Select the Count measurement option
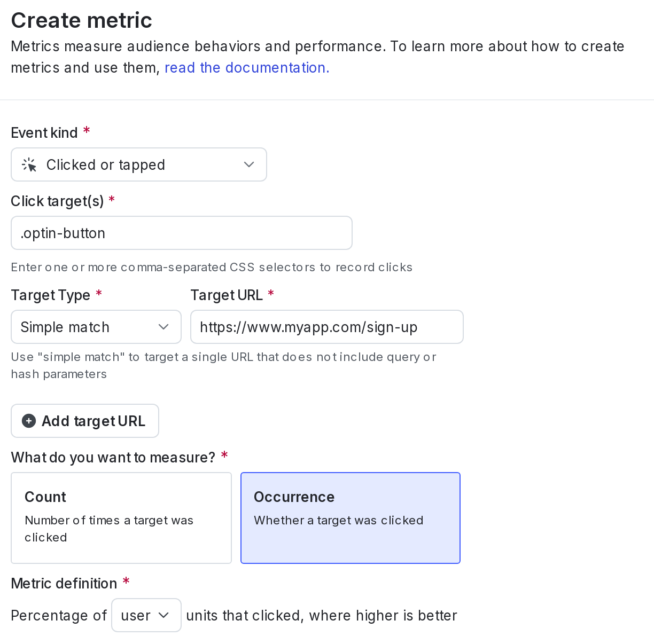 click(121, 517)
